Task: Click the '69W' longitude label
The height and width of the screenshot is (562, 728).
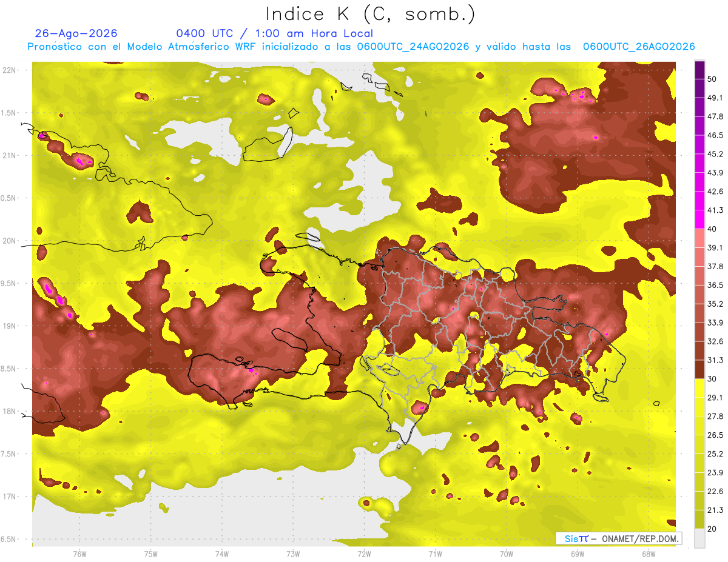Action: click(x=578, y=554)
